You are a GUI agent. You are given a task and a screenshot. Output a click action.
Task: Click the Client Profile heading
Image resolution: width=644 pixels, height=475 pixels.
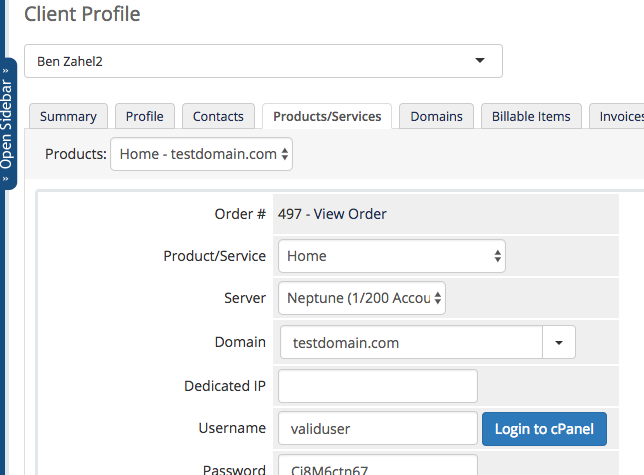(82, 14)
